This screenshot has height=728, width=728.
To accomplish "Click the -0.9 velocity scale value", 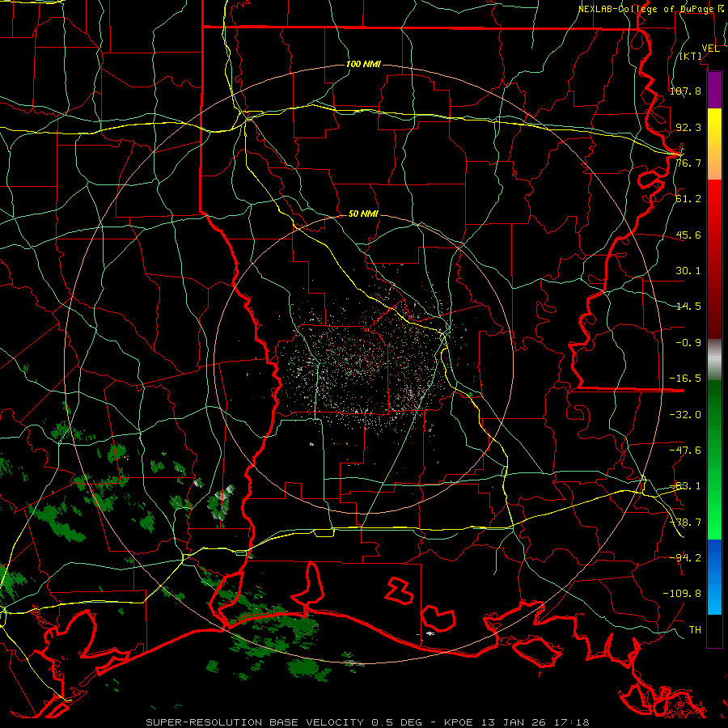I will 688,343.
